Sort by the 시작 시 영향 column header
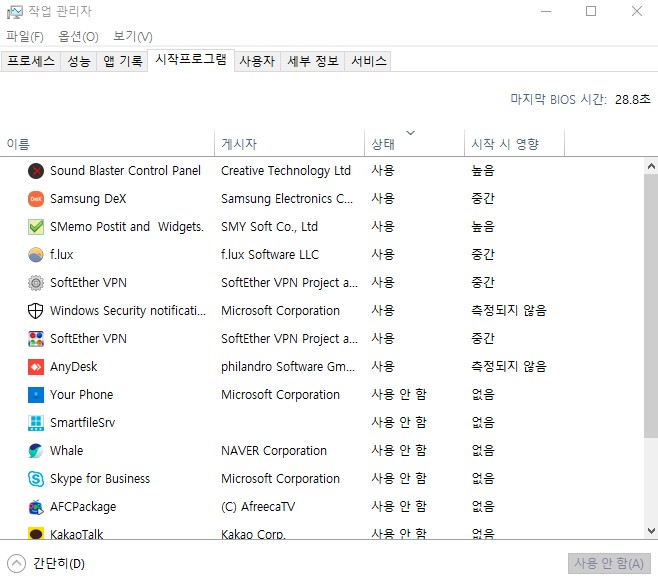The image size is (658, 585). [514, 144]
